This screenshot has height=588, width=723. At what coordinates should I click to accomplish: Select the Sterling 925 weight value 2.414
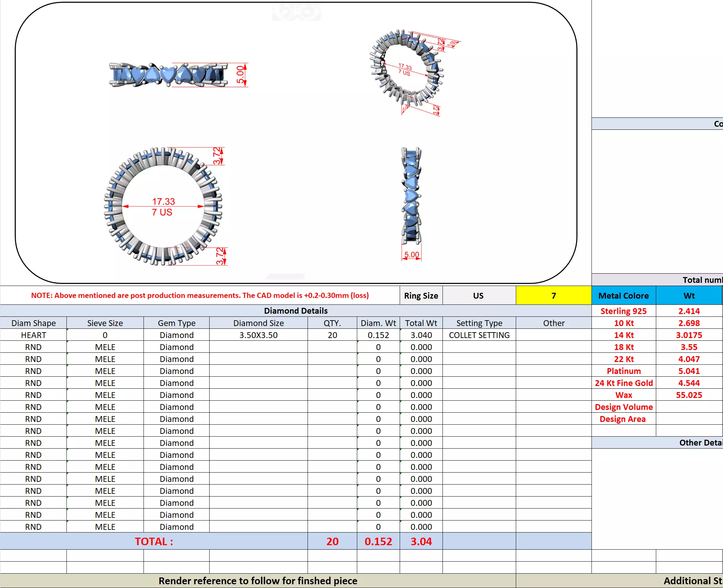tap(689, 311)
